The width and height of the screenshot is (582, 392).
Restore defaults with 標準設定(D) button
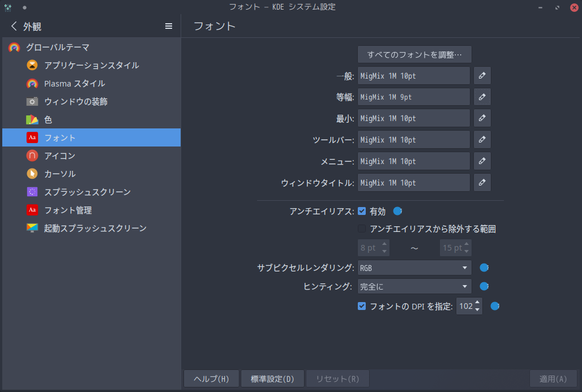[272, 378]
